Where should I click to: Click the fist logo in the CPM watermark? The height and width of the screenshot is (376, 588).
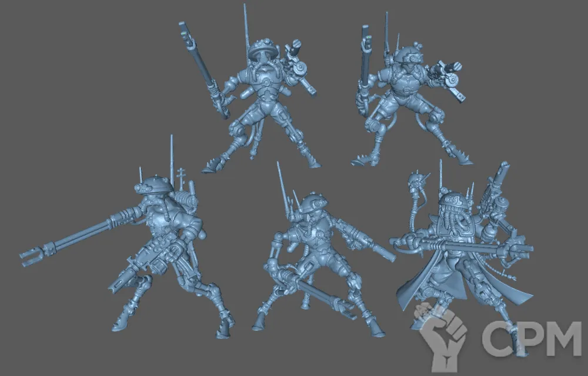point(440,333)
